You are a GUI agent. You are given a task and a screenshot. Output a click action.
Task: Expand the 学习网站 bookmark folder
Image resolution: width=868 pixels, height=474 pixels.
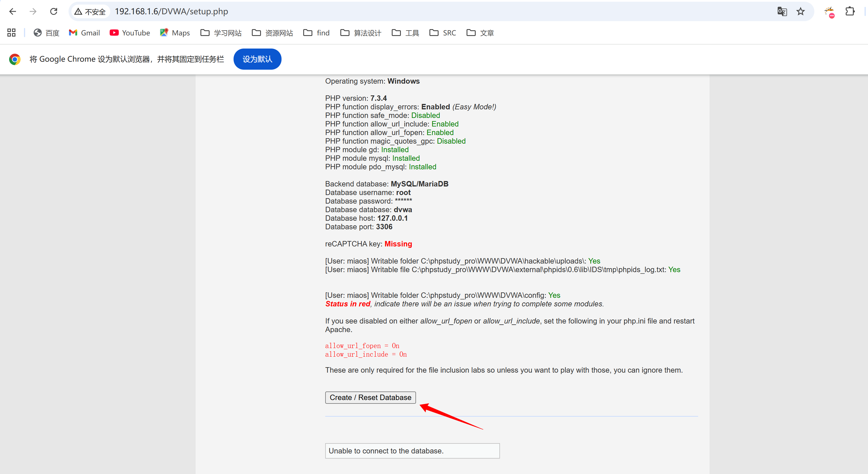click(x=221, y=33)
